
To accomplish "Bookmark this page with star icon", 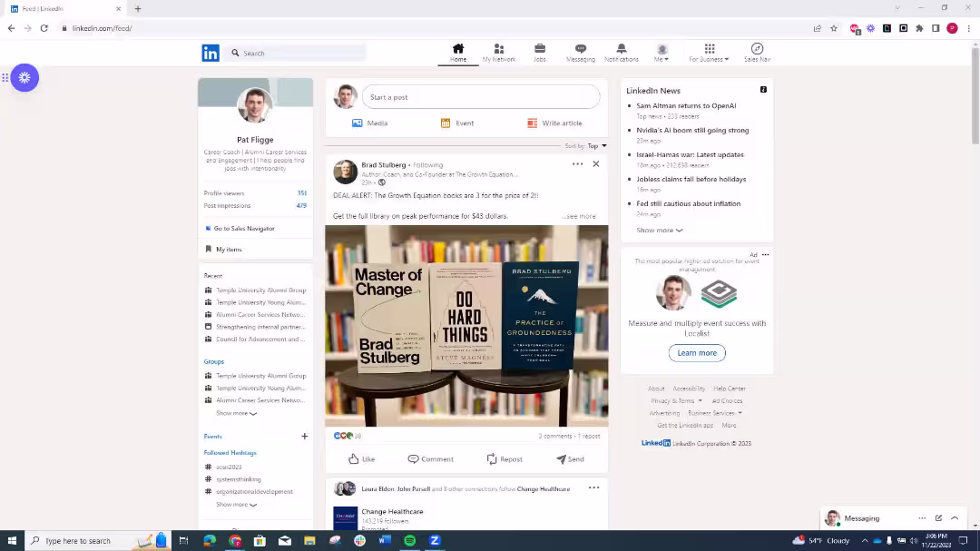I will coord(834,28).
